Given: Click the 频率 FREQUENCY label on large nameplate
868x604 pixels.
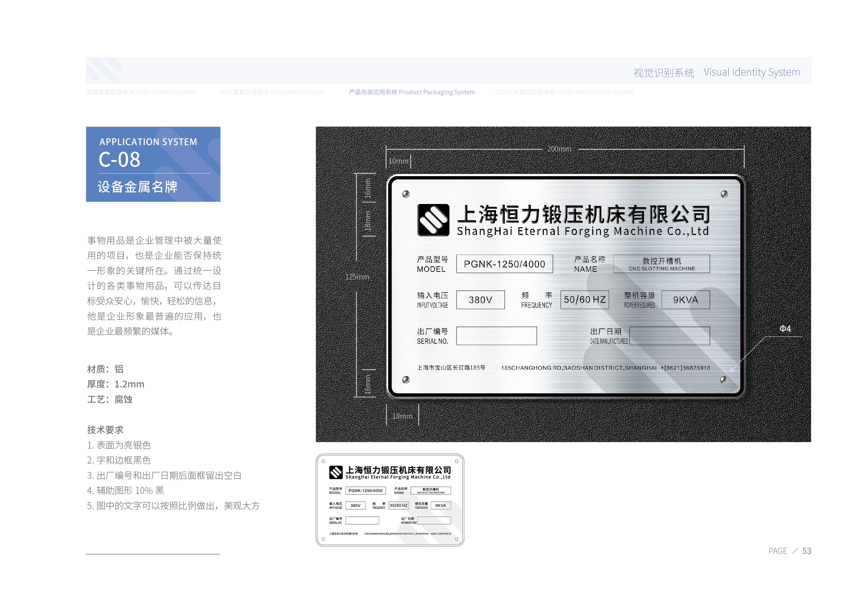Looking at the screenshot, I should (537, 300).
